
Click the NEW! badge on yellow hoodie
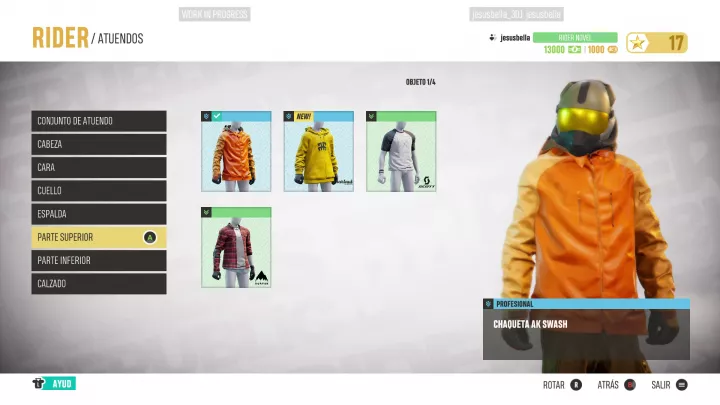coord(303,116)
